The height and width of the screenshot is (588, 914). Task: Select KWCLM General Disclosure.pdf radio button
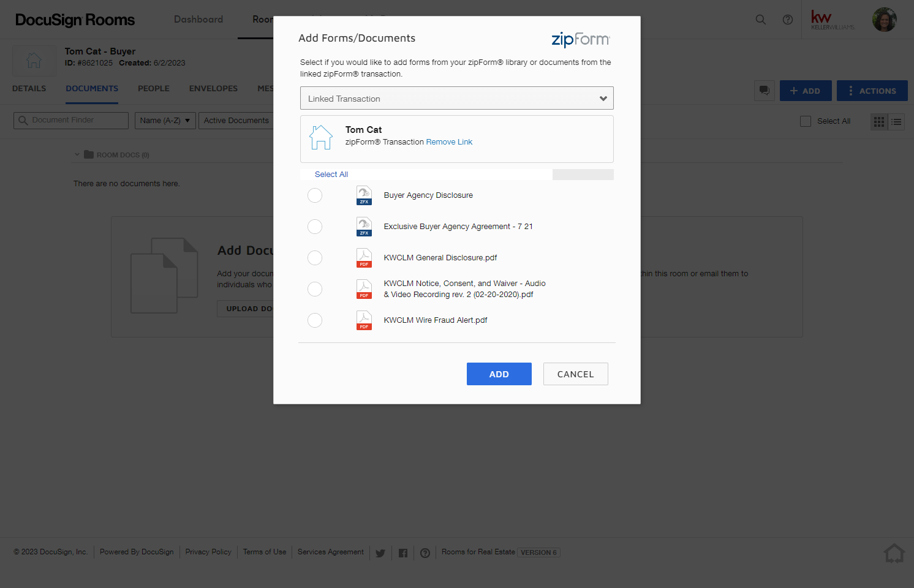(x=315, y=258)
